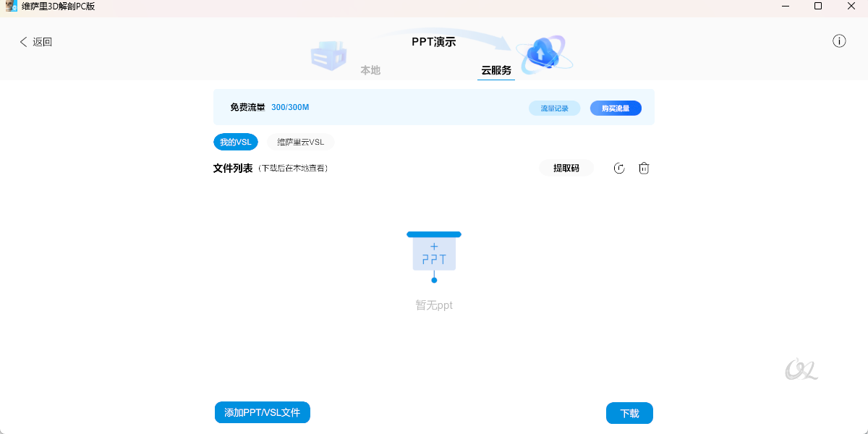868x434 pixels.
Task: Click 添加PPT/VSL文件 to add files
Action: pyautogui.click(x=262, y=412)
